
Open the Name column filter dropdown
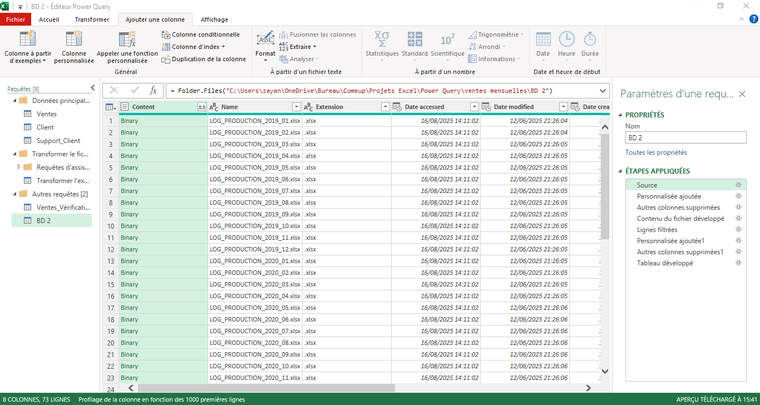point(295,107)
